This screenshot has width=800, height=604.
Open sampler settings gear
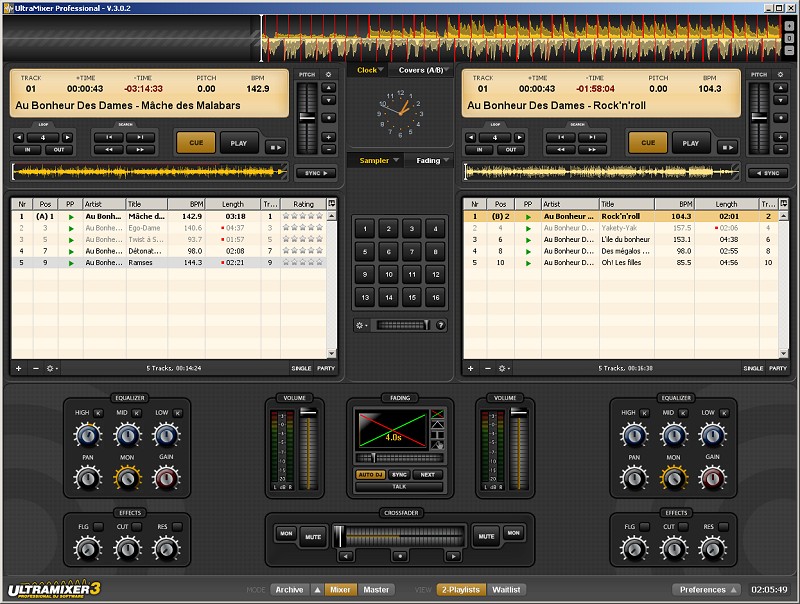[x=361, y=325]
